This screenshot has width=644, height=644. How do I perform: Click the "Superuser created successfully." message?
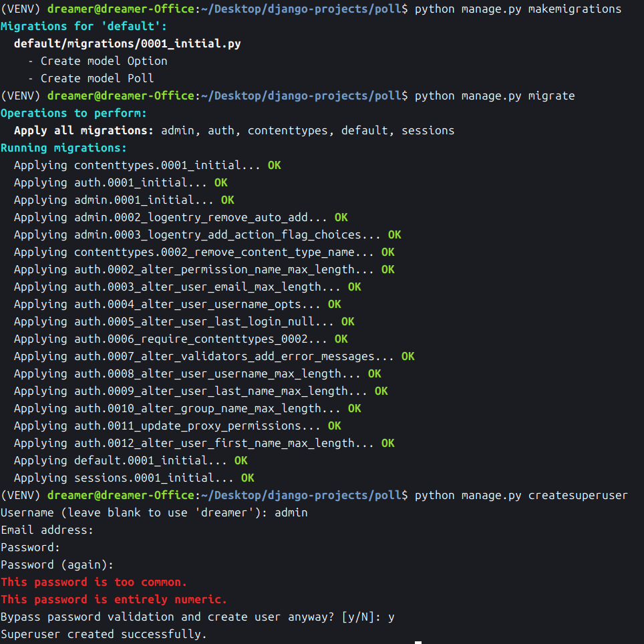(x=104, y=635)
